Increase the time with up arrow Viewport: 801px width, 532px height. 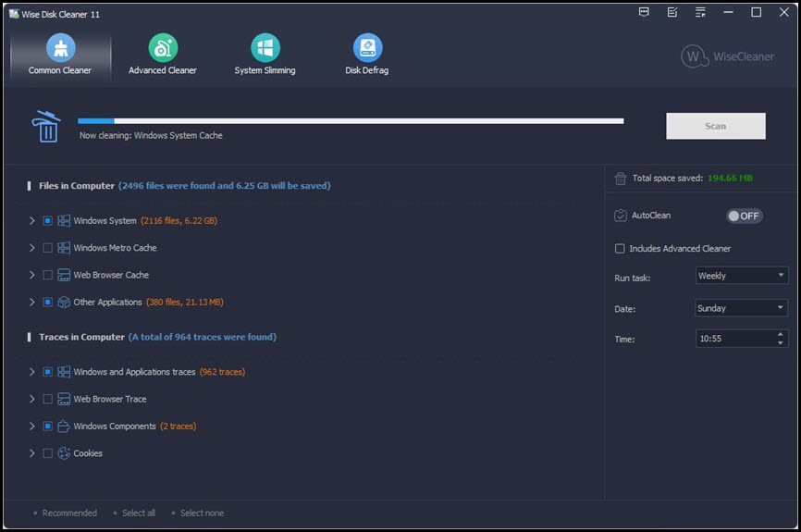(x=780, y=334)
